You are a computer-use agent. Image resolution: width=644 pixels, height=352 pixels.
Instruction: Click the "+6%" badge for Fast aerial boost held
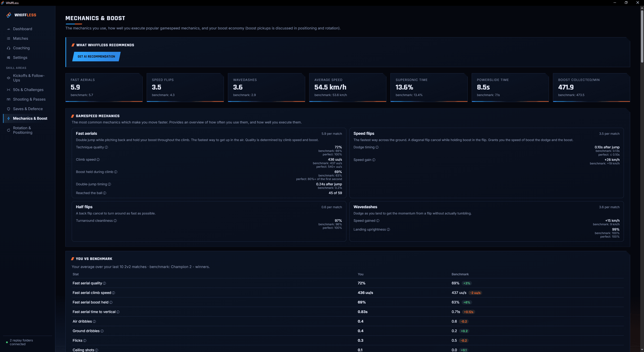coord(467,302)
